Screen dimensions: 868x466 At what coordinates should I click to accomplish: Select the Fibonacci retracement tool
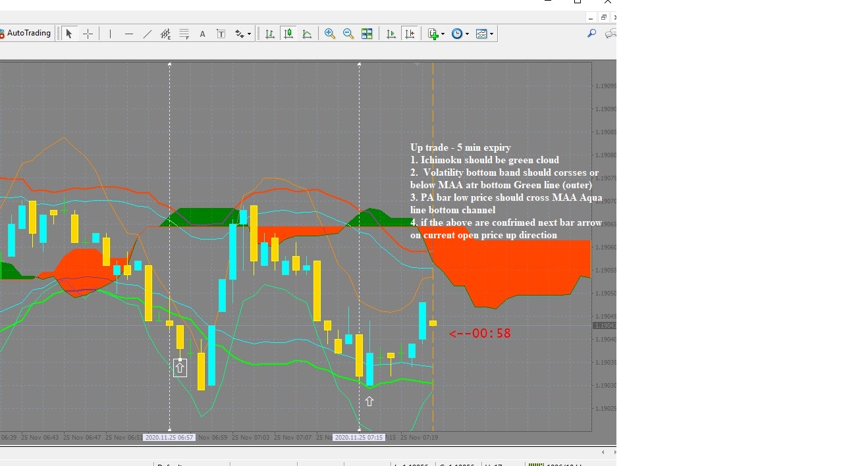click(x=184, y=34)
